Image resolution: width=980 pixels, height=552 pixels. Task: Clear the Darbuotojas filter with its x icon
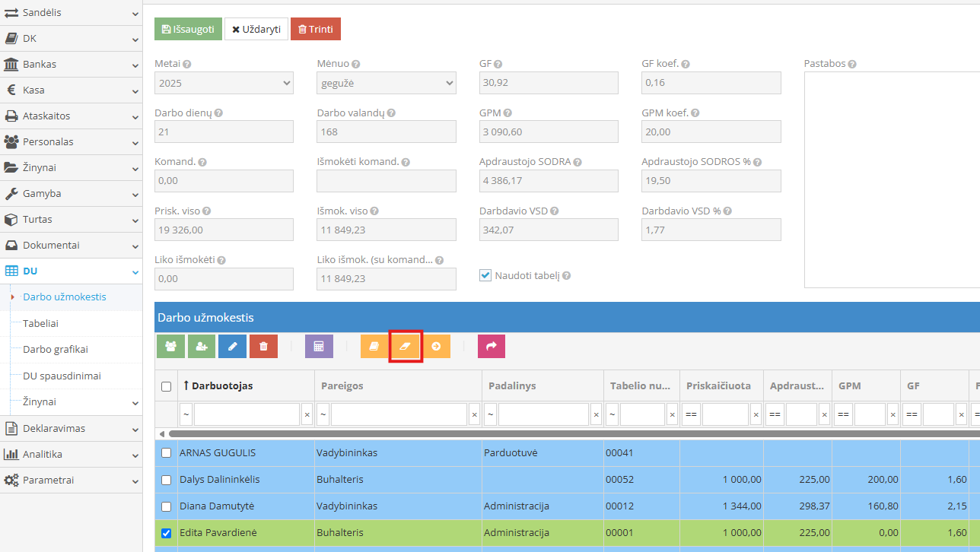click(x=307, y=415)
